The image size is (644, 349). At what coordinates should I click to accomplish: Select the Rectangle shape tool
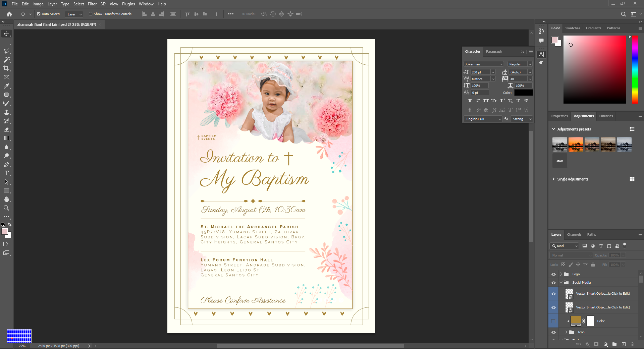tap(6, 190)
